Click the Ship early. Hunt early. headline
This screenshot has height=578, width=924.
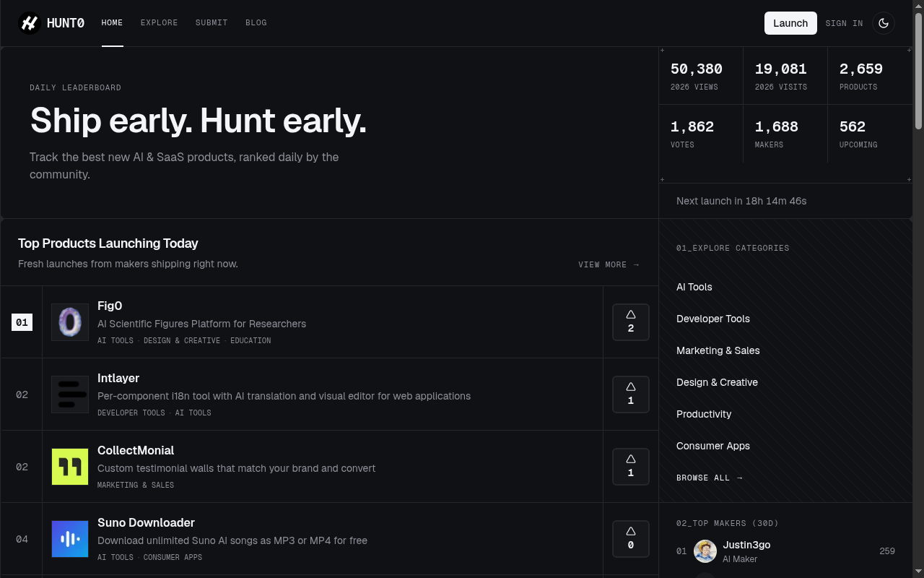(x=199, y=120)
